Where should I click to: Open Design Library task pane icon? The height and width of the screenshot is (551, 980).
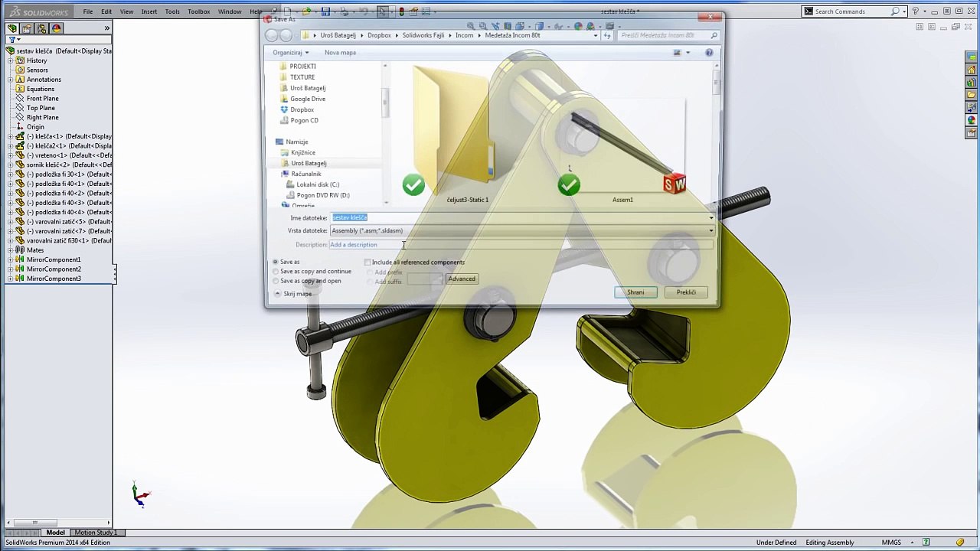pyautogui.click(x=972, y=83)
